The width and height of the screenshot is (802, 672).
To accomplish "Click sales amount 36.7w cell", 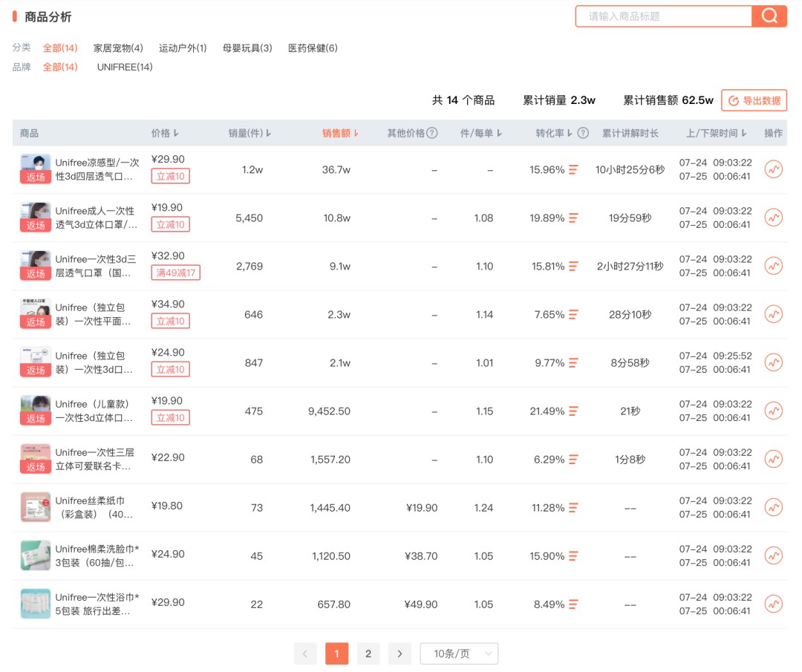I will (x=336, y=170).
